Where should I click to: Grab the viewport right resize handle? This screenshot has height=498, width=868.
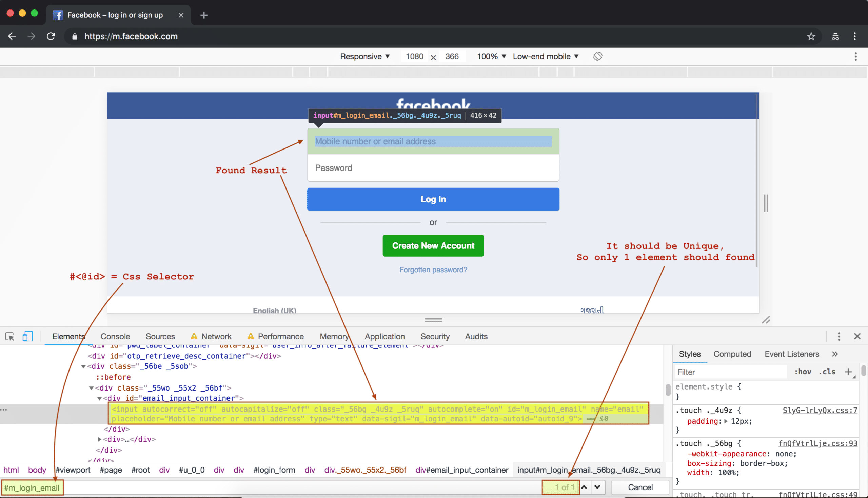766,203
